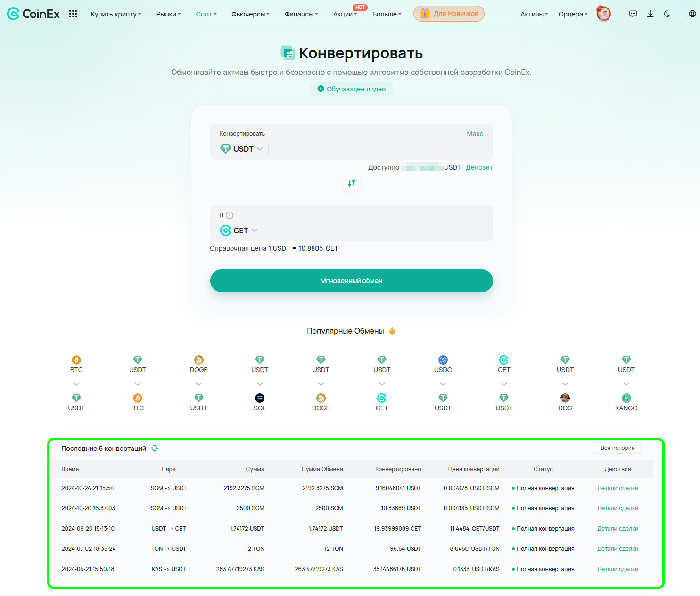The width and height of the screenshot is (700, 596).
Task: Expand the Фьючерсы menu
Action: pos(251,14)
